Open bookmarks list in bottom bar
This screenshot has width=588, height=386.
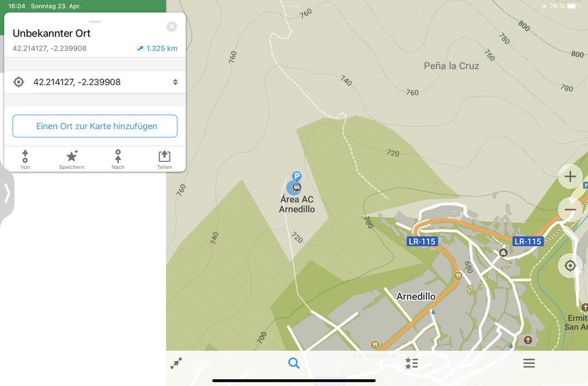tap(411, 363)
